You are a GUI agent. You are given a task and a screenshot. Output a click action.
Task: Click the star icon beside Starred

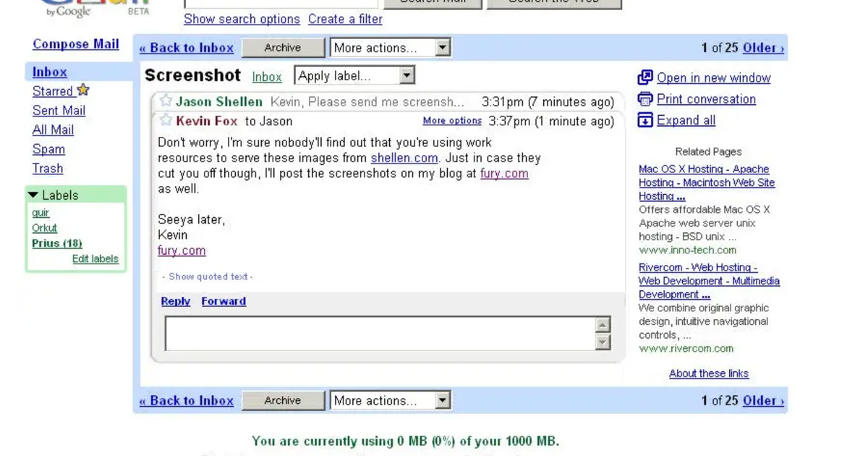click(x=83, y=90)
